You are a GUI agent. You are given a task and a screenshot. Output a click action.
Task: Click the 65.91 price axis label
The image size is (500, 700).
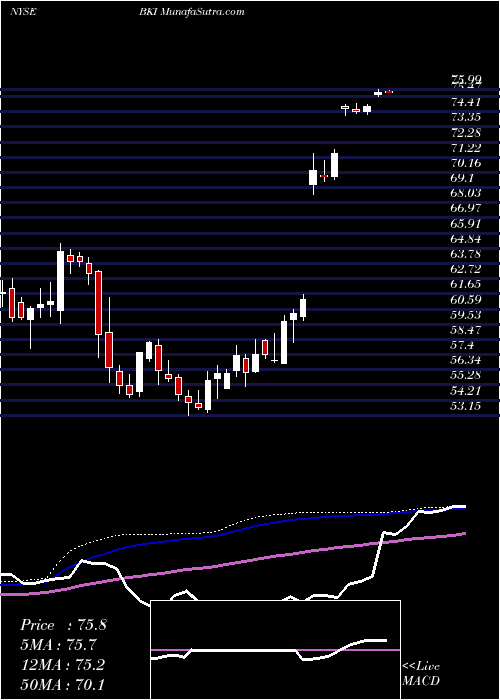click(x=466, y=224)
